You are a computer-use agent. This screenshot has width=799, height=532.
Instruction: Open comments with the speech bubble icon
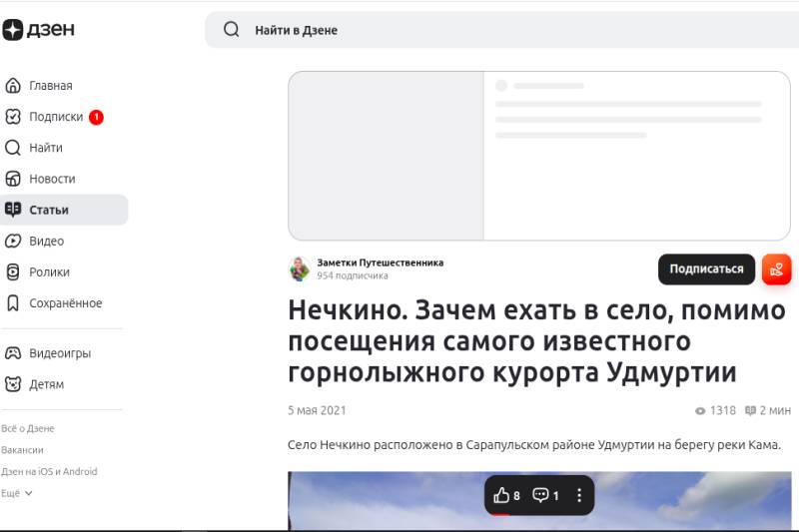[540, 495]
